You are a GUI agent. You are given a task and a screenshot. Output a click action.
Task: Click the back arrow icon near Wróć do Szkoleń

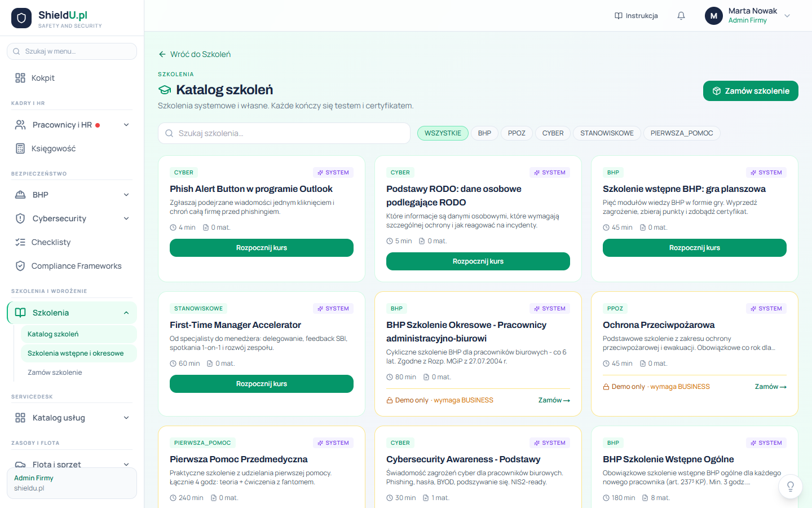click(x=162, y=54)
